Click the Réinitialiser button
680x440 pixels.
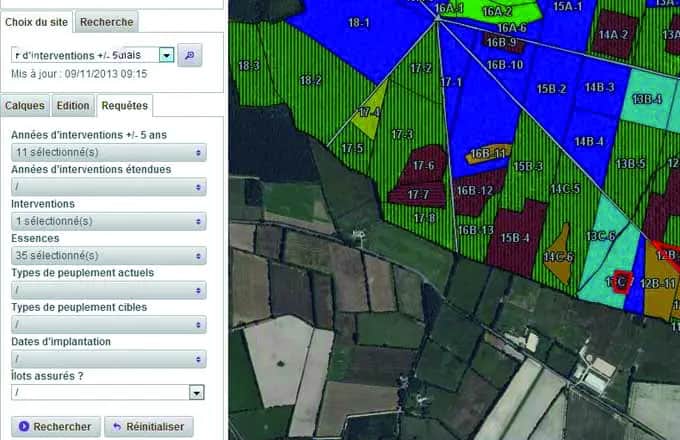click(x=149, y=427)
